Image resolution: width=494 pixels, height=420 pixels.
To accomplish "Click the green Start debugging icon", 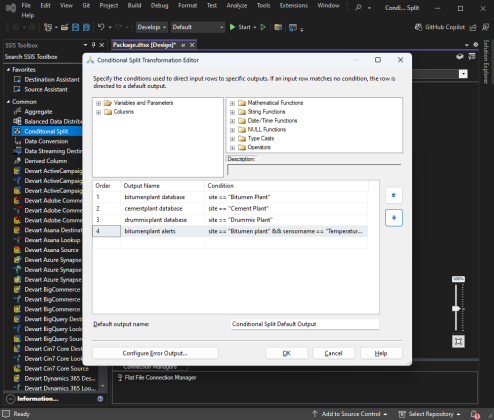I will coord(232,27).
